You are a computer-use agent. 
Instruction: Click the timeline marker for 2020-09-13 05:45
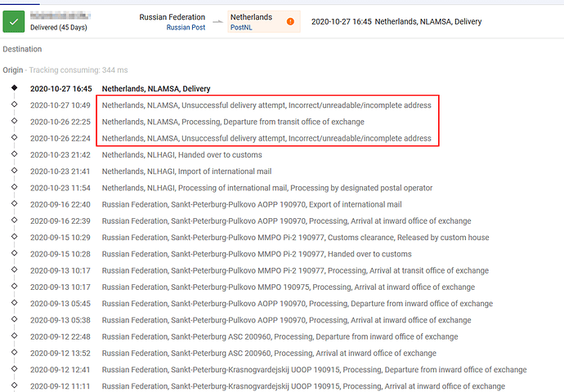point(15,302)
